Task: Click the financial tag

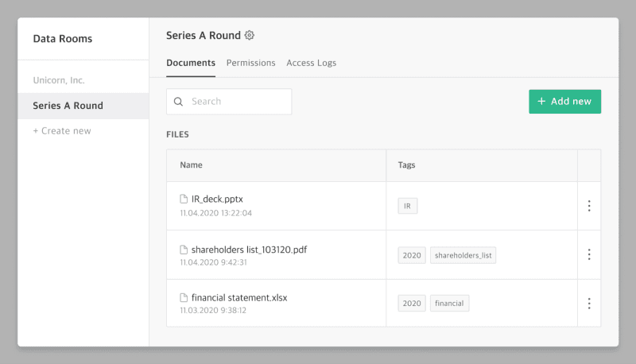Action: pos(449,303)
